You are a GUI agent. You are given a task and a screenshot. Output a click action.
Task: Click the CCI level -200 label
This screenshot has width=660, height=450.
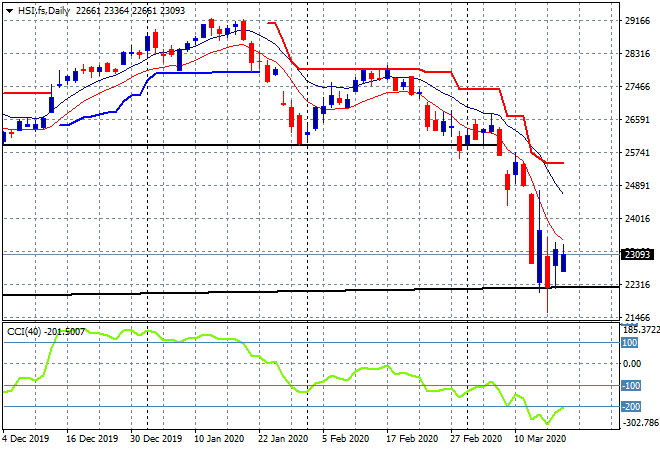coord(631,407)
